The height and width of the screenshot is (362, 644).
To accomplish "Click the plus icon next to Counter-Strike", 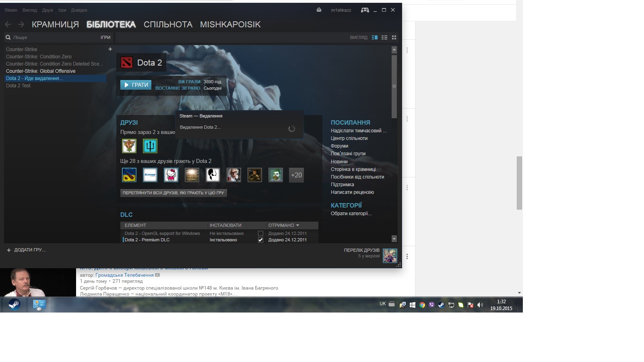I will click(110, 49).
